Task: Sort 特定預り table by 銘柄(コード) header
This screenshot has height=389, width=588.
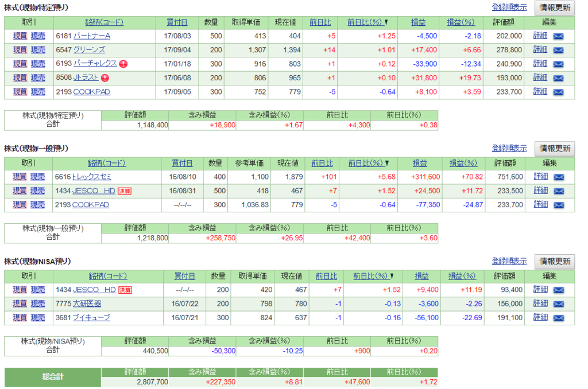Action: pos(105,22)
